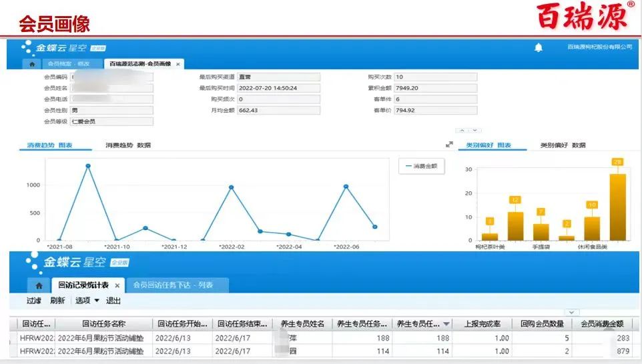Screen dimensions: 642x364
Task: Click the cell showing 879
Action: point(602,351)
